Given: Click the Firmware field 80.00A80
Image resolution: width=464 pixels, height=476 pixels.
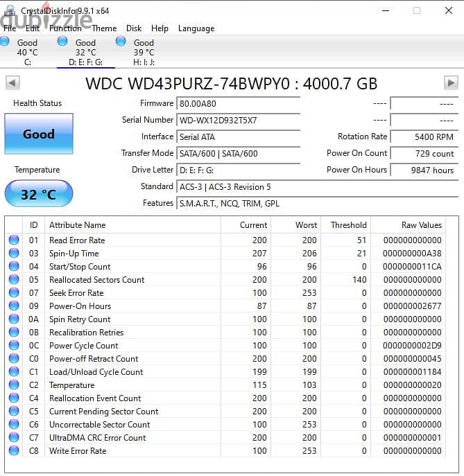Looking at the screenshot, I should 238,103.
